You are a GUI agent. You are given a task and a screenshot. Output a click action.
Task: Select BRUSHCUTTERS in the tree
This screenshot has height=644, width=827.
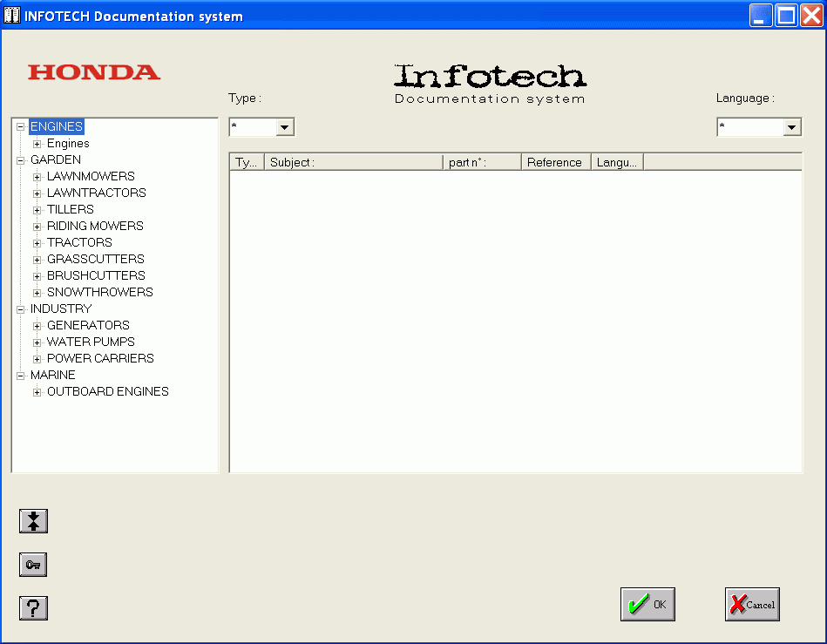[96, 275]
